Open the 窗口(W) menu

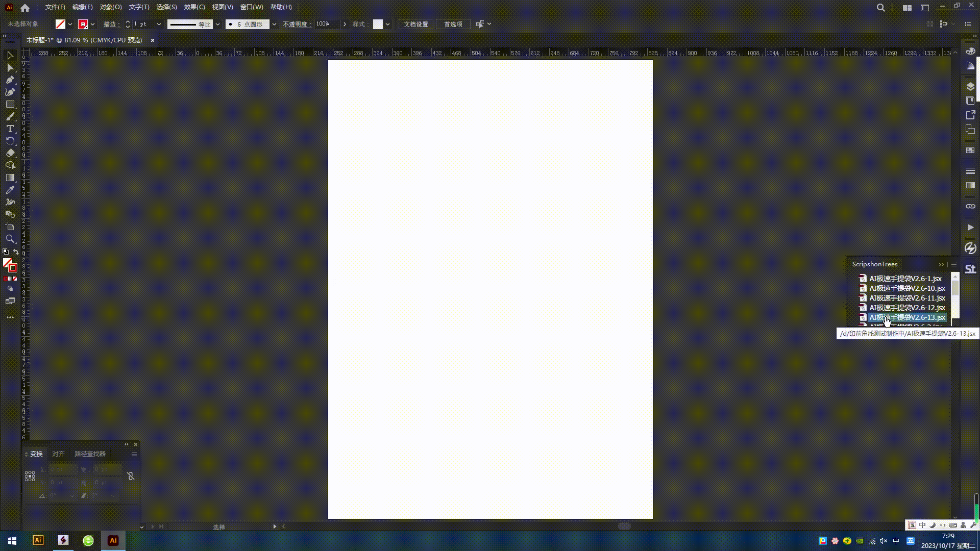coord(252,7)
